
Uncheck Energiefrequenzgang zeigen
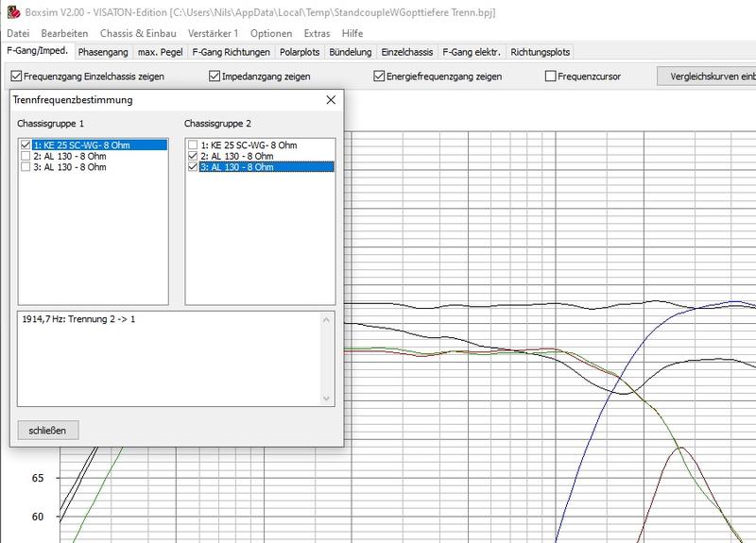point(380,76)
